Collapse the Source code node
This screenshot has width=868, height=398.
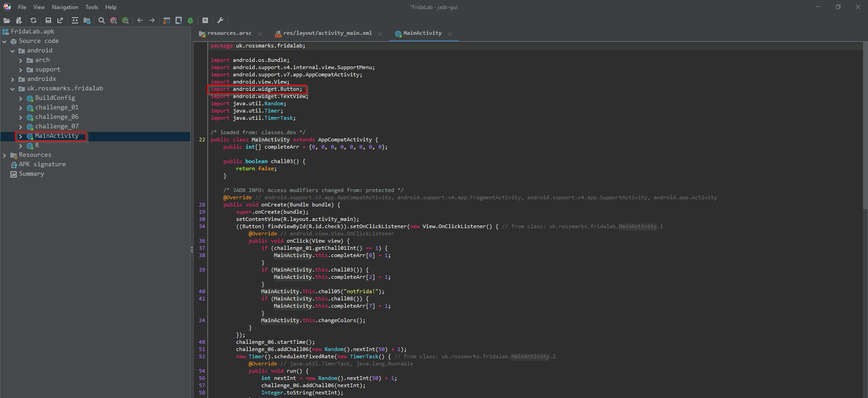(5, 42)
